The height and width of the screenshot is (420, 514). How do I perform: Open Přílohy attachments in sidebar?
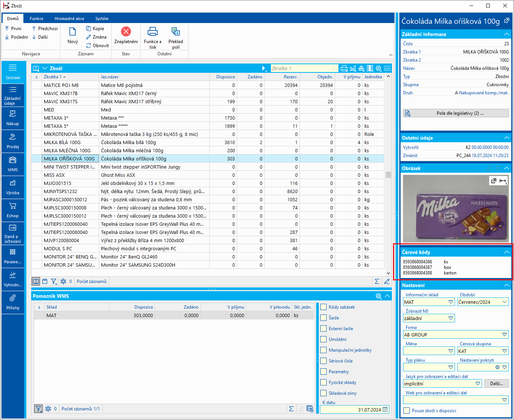13,302
